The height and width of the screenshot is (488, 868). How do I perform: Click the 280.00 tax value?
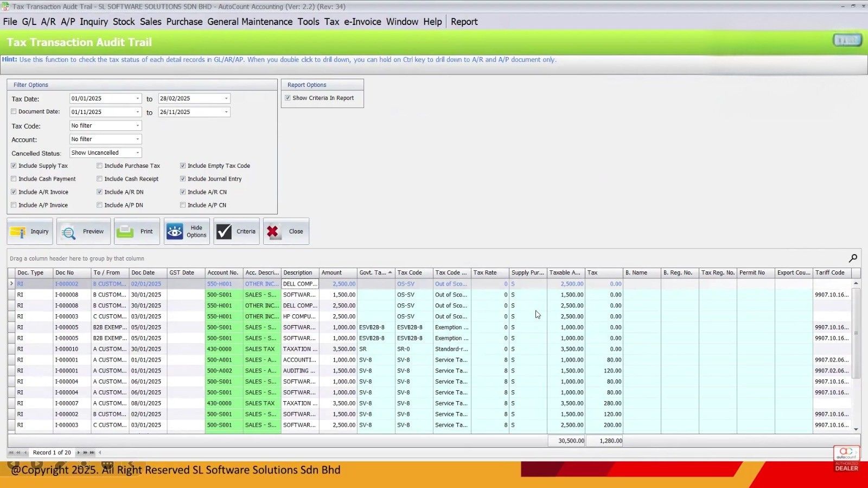point(604,403)
